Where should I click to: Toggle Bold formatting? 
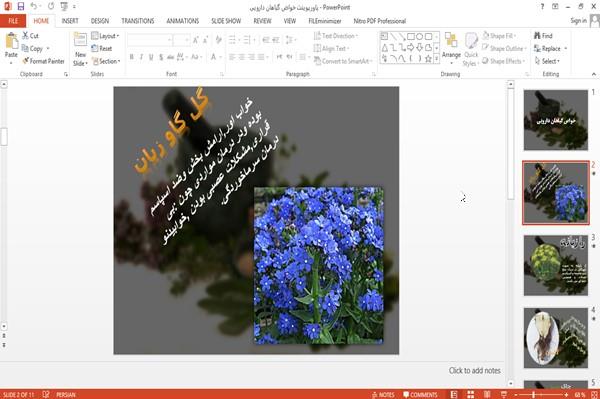pos(131,57)
